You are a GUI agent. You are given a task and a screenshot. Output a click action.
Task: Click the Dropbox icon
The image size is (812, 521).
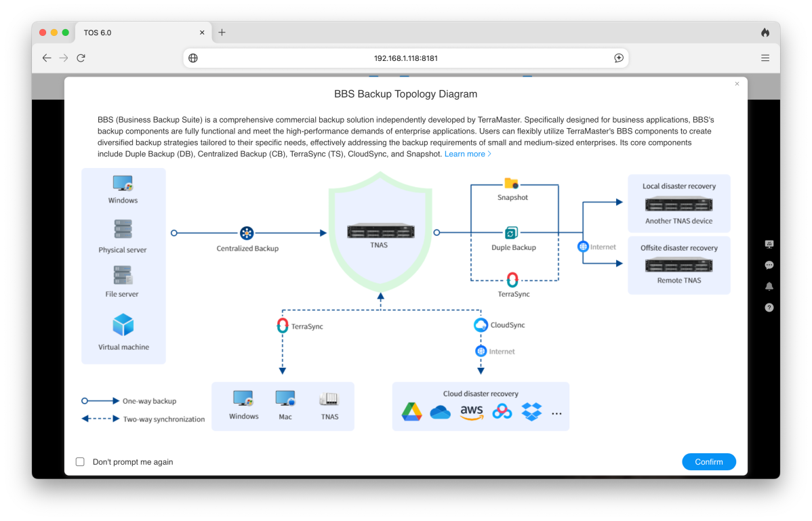point(531,412)
